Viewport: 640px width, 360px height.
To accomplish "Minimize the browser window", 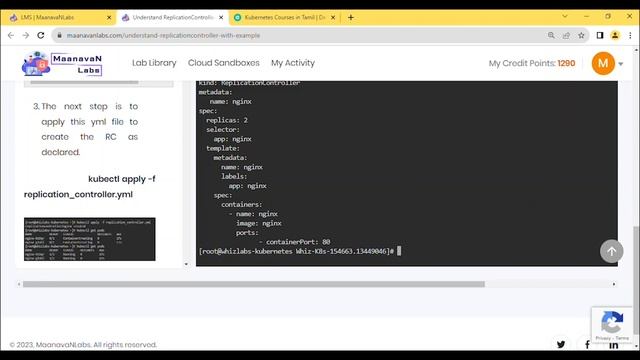I will [x=587, y=16].
